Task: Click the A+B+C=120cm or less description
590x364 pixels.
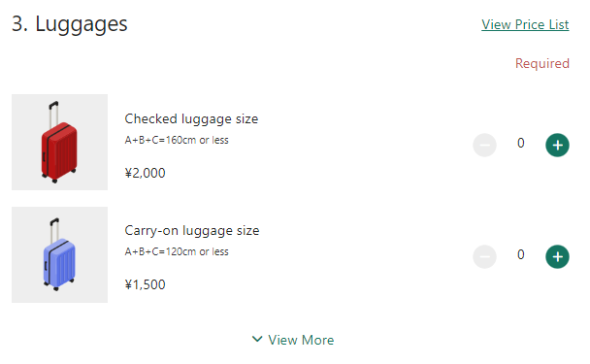Action: [x=177, y=251]
